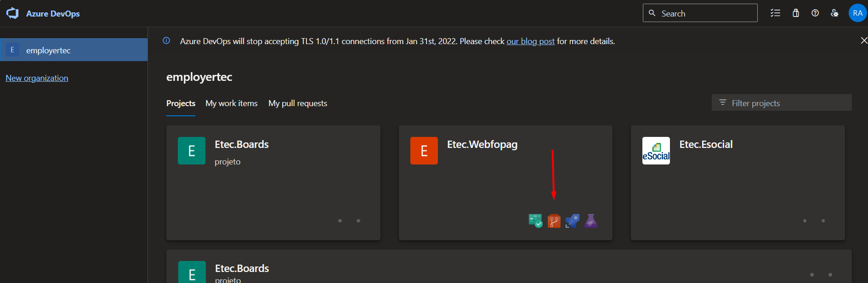Viewport: 868px width, 283px height.
Task: Open Repos icon on Etec.Webfopag card
Action: coord(554,221)
